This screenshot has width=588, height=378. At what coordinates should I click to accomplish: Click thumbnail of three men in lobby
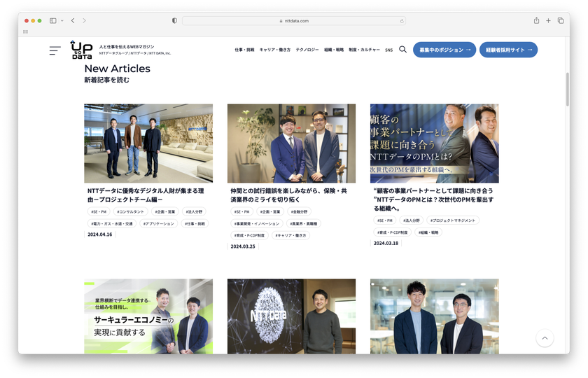(x=148, y=143)
